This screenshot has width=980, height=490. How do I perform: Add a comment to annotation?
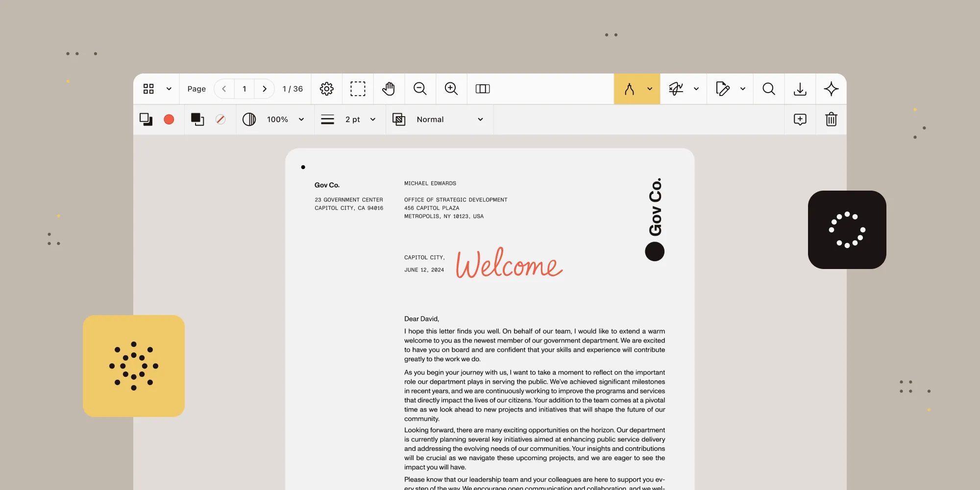click(800, 120)
